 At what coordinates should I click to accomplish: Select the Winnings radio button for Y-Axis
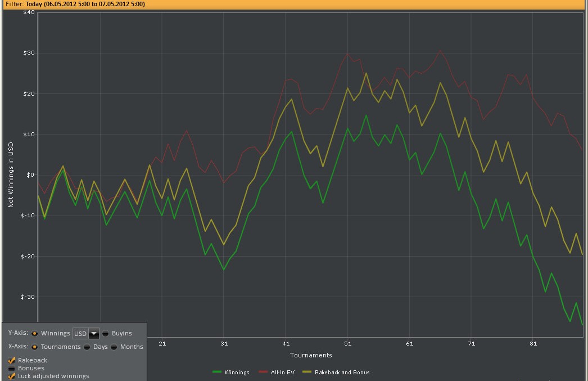pyautogui.click(x=35, y=333)
